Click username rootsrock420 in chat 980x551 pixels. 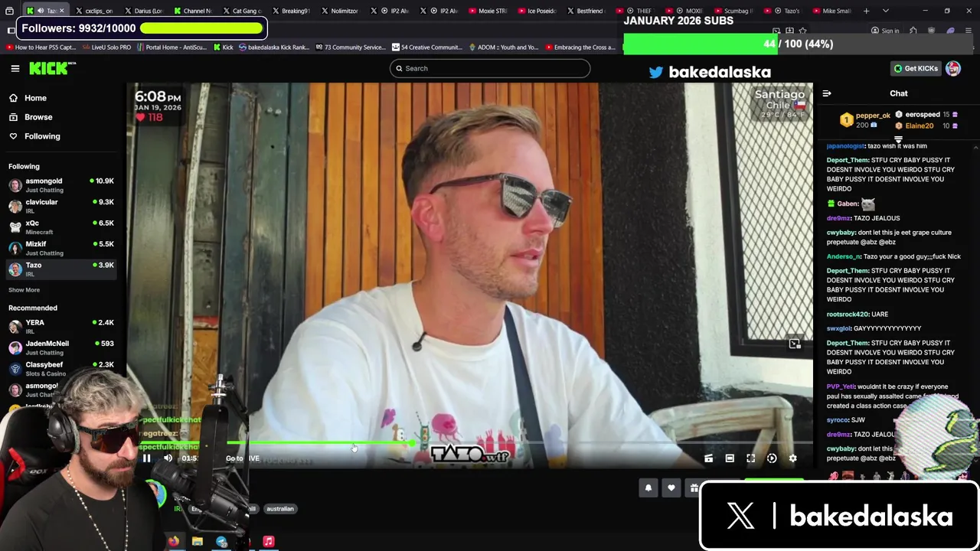click(848, 315)
